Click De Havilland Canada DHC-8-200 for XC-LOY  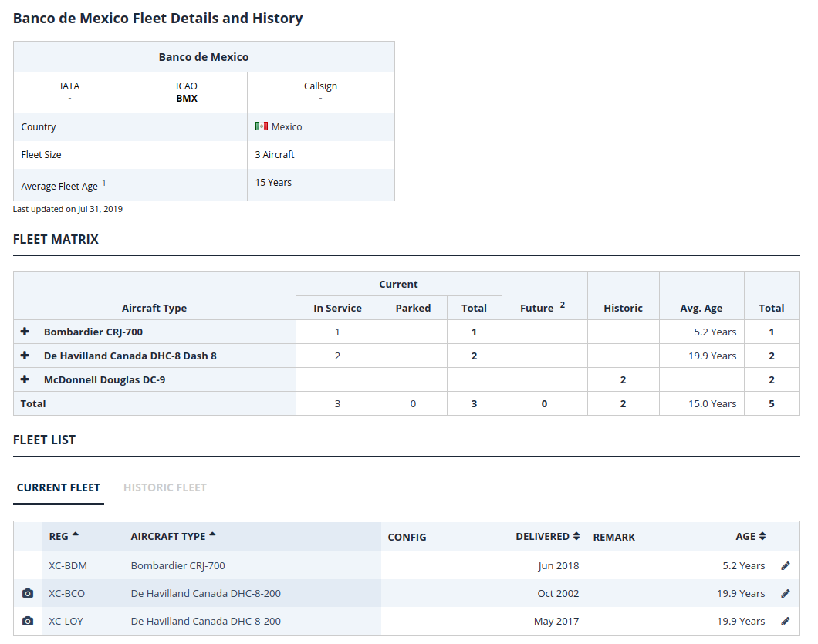click(205, 621)
